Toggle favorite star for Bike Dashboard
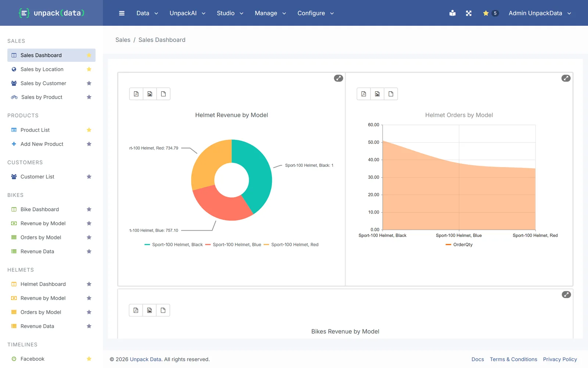 pyautogui.click(x=89, y=209)
